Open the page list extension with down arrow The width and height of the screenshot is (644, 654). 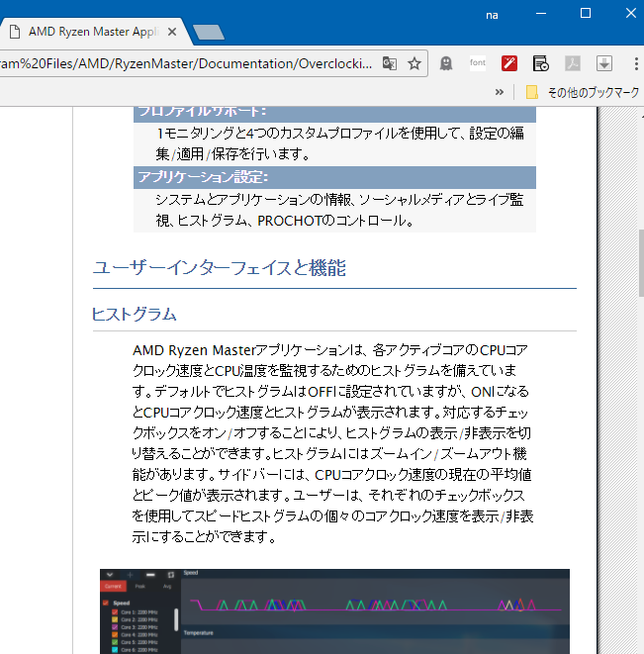[540, 63]
